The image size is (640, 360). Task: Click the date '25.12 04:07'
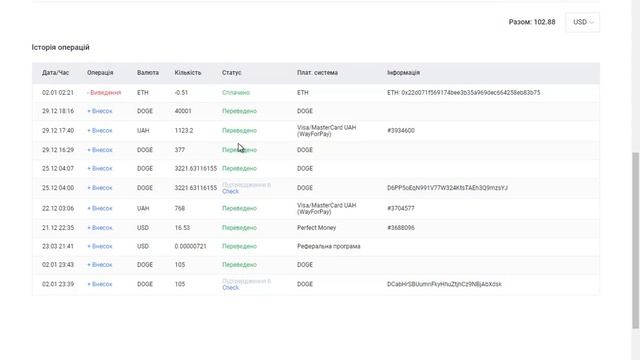58,168
